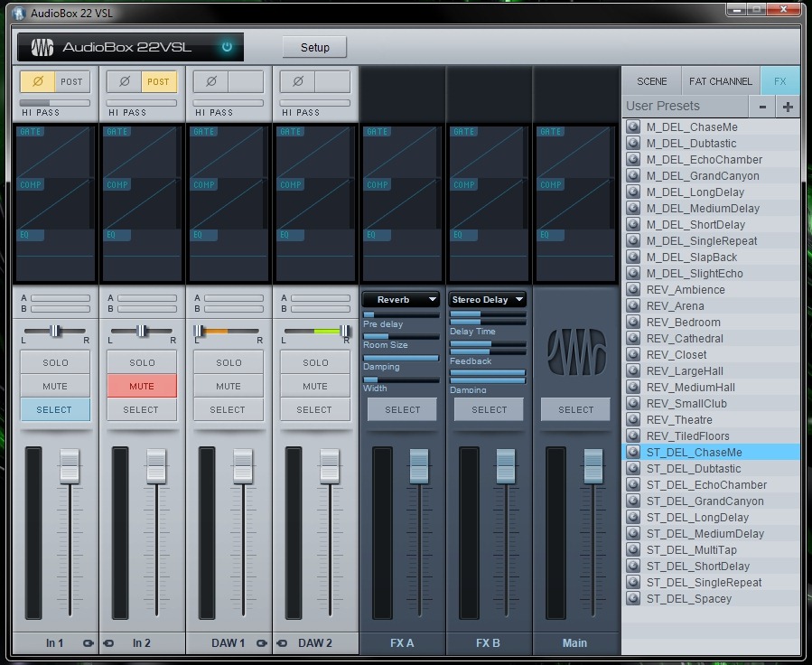The image size is (812, 665).
Task: Open the Main EQ graph
Action: point(575,255)
